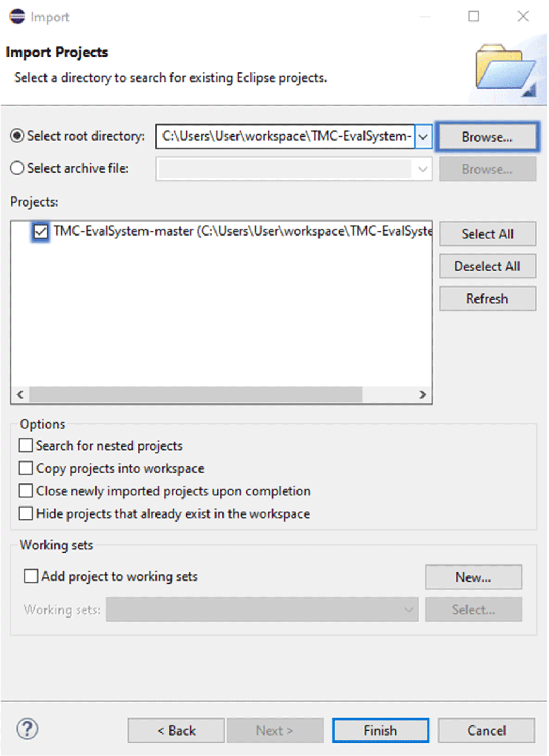
Task: Click the Eclipse logo in title bar
Action: 17,16
